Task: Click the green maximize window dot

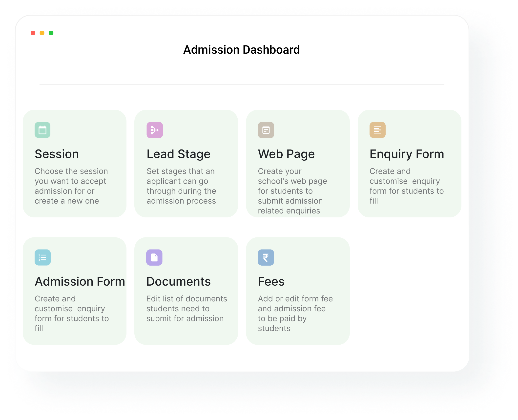Action: (51, 33)
